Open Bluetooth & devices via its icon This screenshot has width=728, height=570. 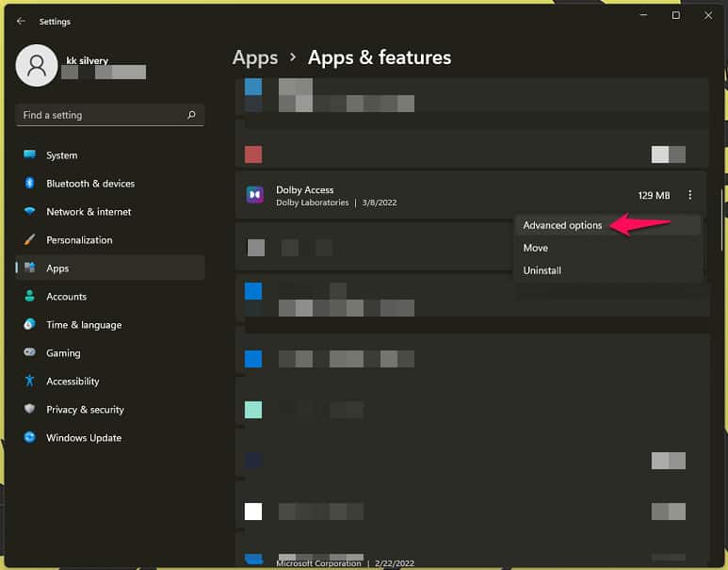click(29, 183)
